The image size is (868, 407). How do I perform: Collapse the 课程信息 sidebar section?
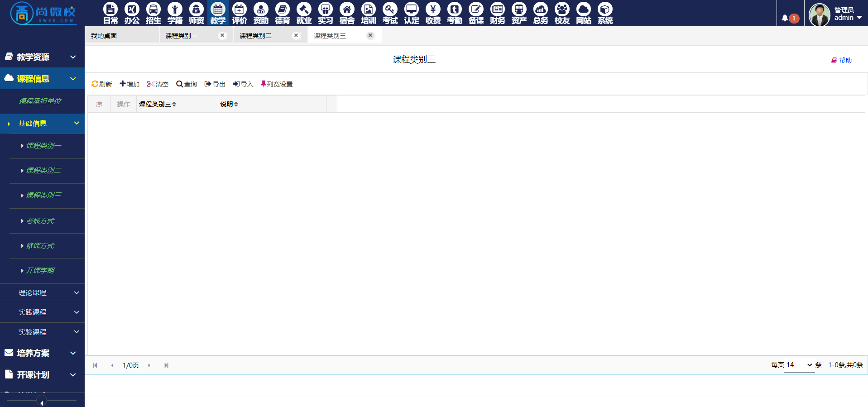click(42, 79)
